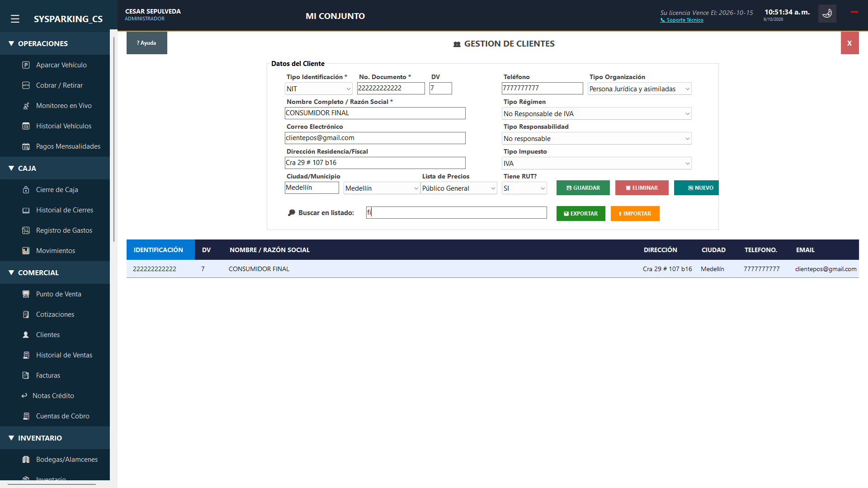The width and height of the screenshot is (868, 488).
Task: Click the Historial de Cierres icon
Action: pyautogui.click(x=26, y=210)
